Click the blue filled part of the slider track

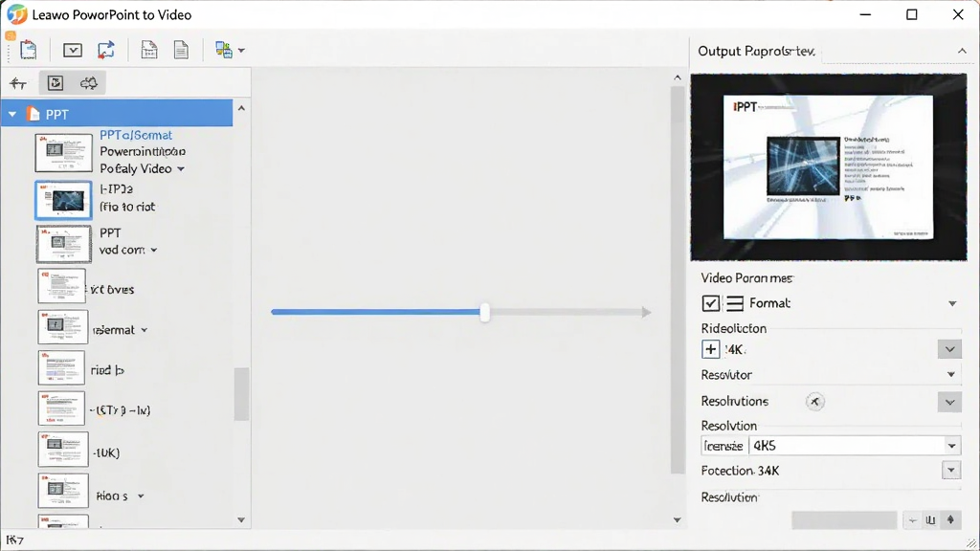click(x=375, y=312)
